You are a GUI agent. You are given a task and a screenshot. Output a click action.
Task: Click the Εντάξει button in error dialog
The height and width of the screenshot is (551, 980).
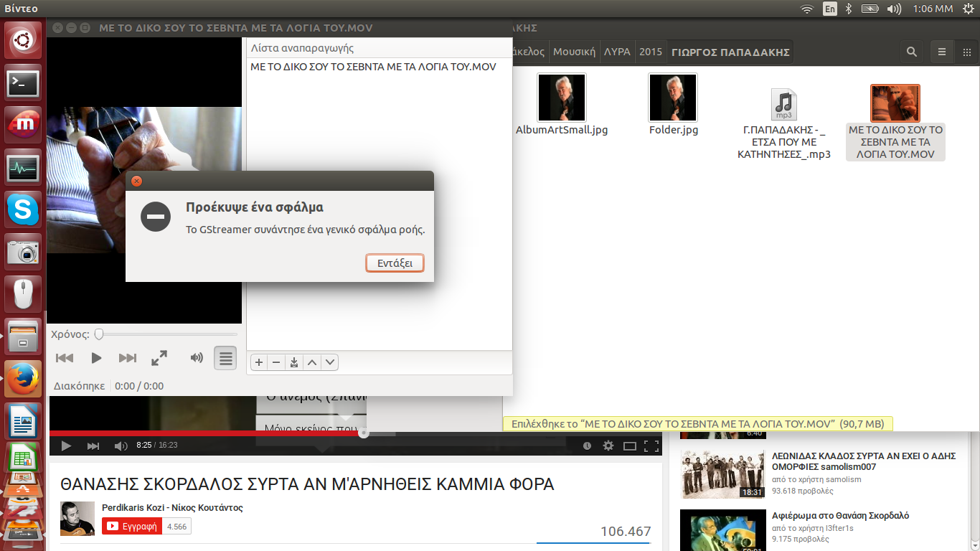click(395, 263)
